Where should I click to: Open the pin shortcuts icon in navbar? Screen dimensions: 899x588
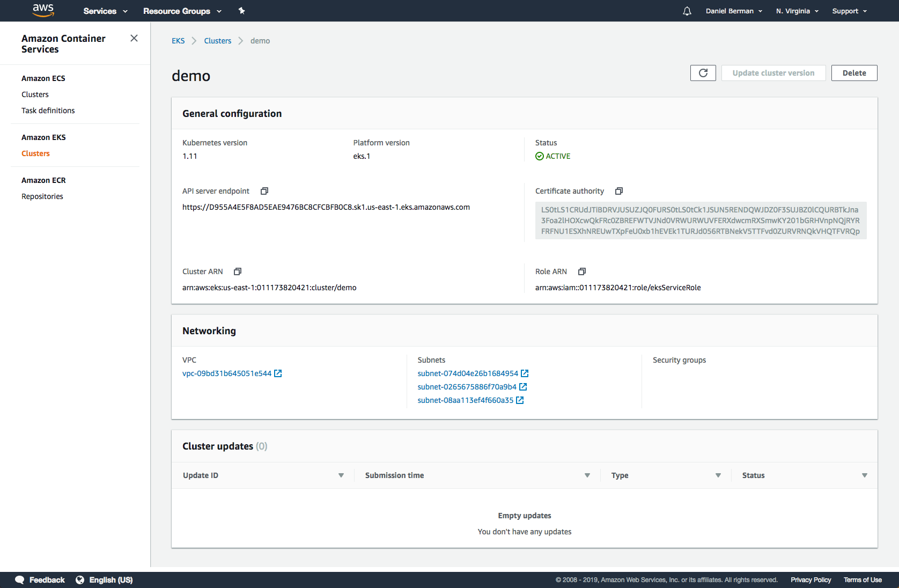click(242, 11)
